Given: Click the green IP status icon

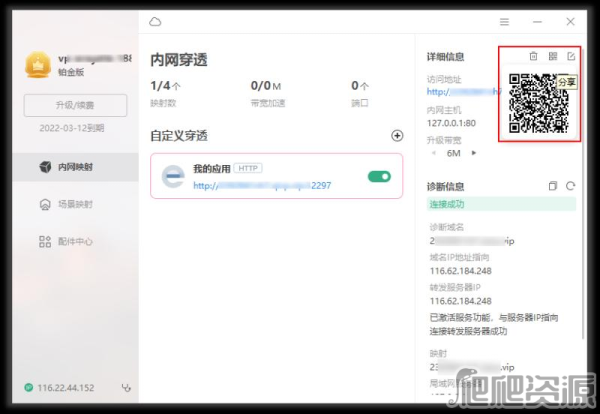Looking at the screenshot, I should [x=29, y=388].
